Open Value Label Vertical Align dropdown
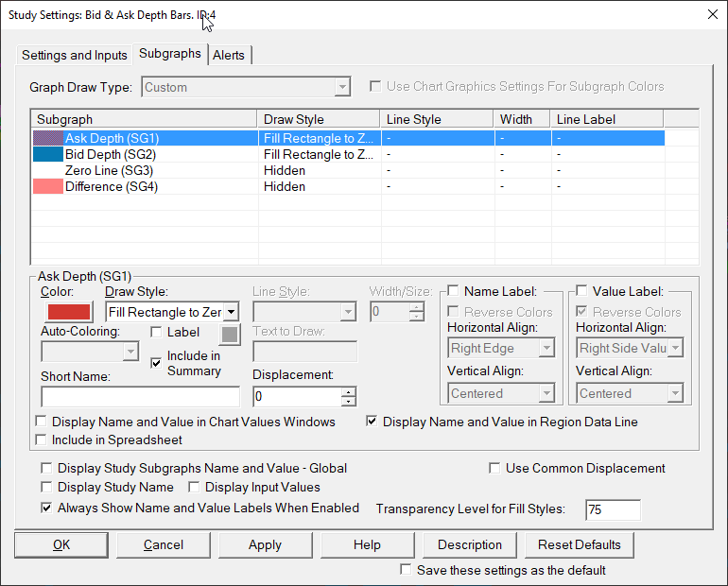 pos(676,393)
